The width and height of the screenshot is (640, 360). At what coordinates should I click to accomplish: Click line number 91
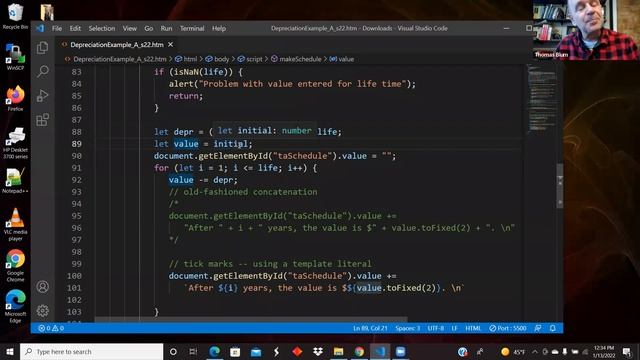[77, 168]
